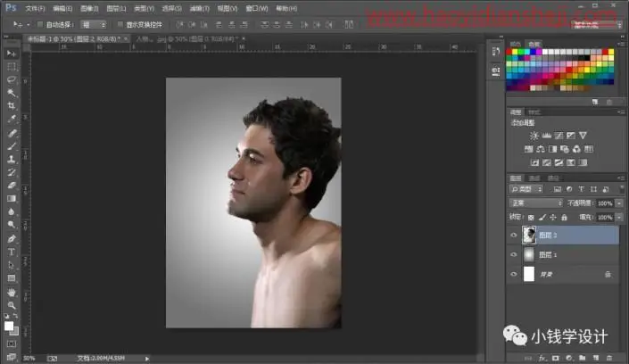Select the Rectangle shape tool
629x364 pixels.
pyautogui.click(x=12, y=278)
